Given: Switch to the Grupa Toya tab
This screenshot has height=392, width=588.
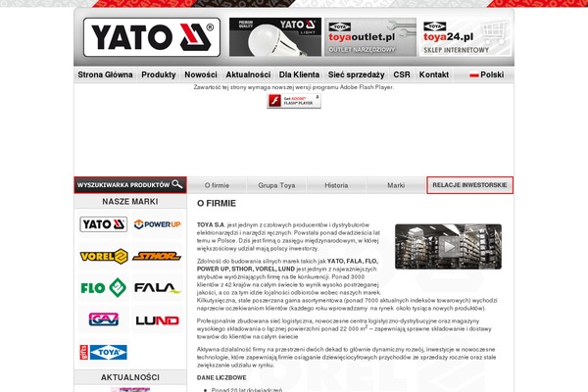Looking at the screenshot, I should point(276,185).
